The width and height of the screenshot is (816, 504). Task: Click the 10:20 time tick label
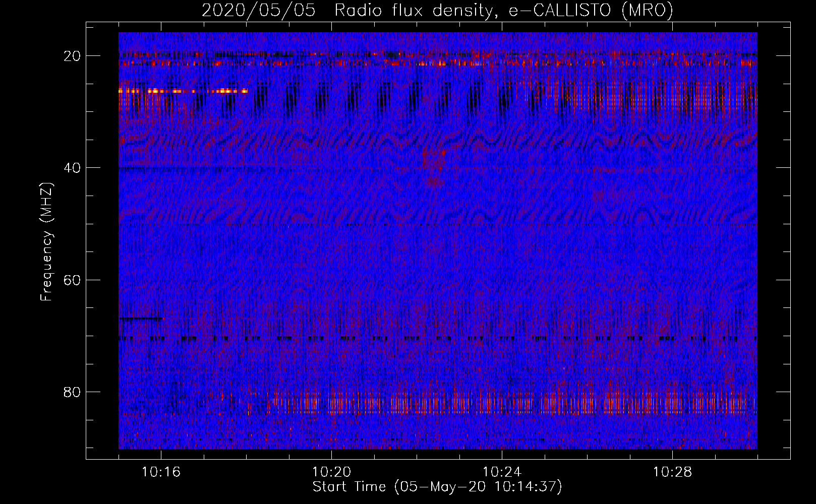pyautogui.click(x=331, y=472)
